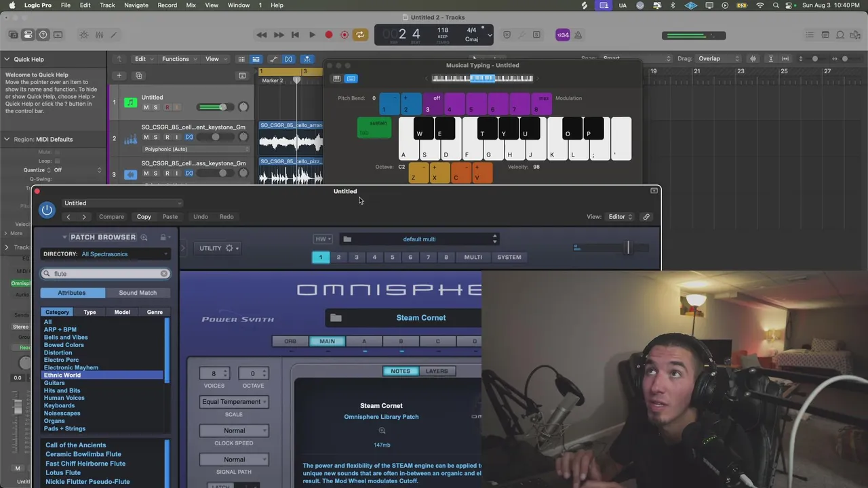
Task: Switch Musical Typing to piano keyboard view
Action: (337, 79)
